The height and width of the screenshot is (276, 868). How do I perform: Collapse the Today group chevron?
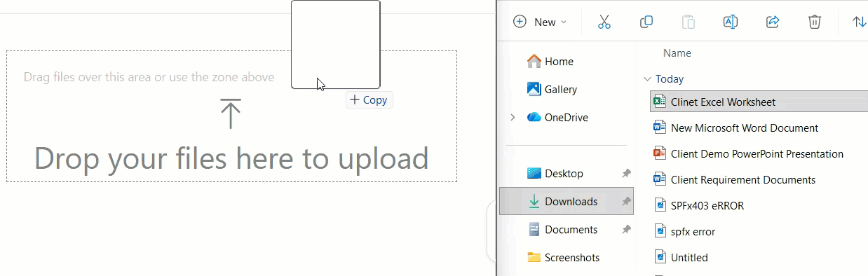647,79
